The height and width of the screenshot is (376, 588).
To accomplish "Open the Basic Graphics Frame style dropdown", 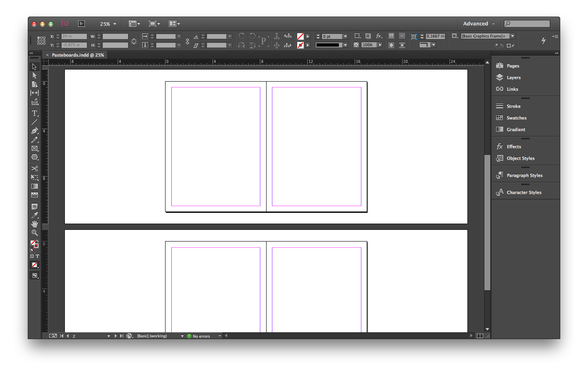I will click(x=512, y=36).
